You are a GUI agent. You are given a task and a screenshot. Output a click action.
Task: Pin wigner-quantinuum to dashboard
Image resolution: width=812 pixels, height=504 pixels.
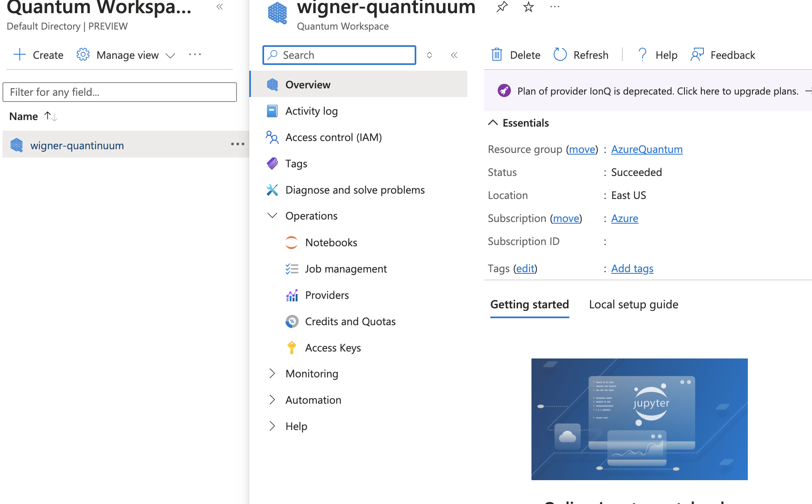point(502,7)
